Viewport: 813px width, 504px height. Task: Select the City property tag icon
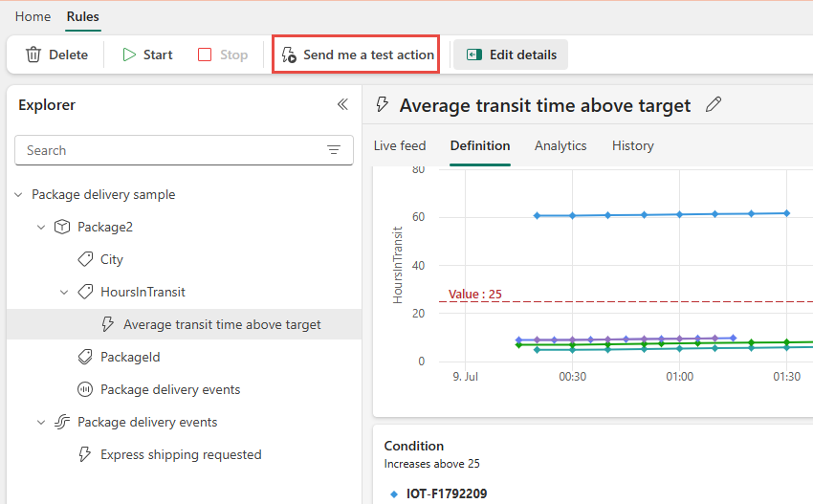coord(85,259)
